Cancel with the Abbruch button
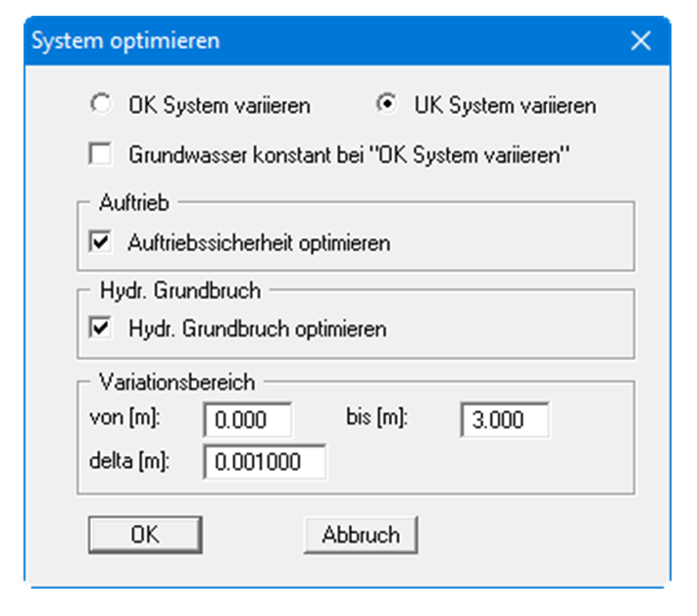The height and width of the screenshot is (616, 697). tap(361, 535)
